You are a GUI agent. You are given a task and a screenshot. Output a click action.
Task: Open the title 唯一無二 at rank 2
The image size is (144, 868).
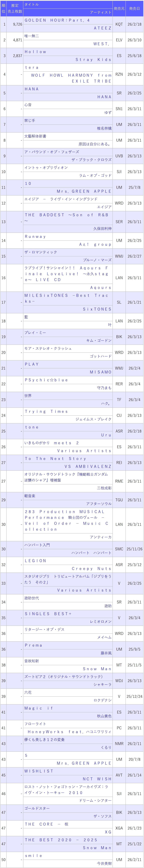point(31,36)
